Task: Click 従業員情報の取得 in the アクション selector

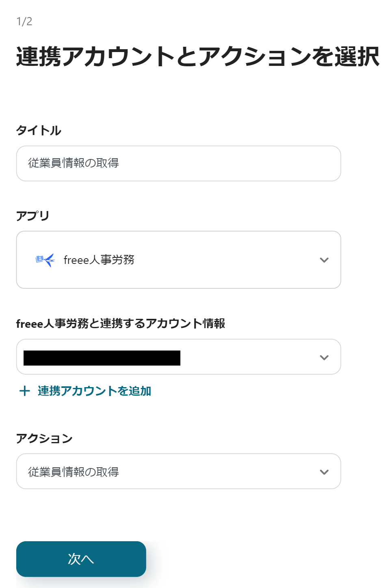Action: pos(74,472)
